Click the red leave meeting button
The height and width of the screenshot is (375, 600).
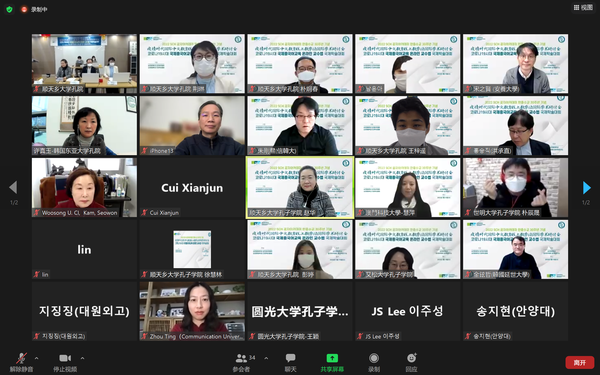[x=580, y=362]
